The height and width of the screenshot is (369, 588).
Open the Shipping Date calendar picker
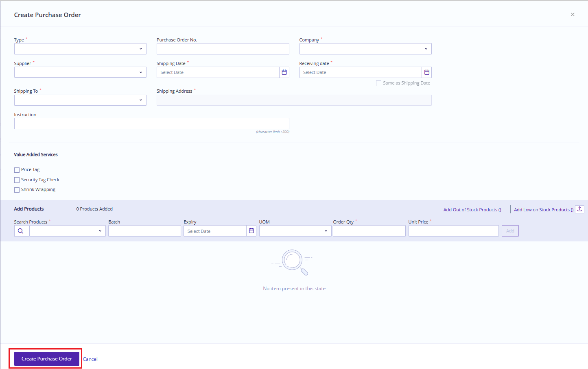284,72
